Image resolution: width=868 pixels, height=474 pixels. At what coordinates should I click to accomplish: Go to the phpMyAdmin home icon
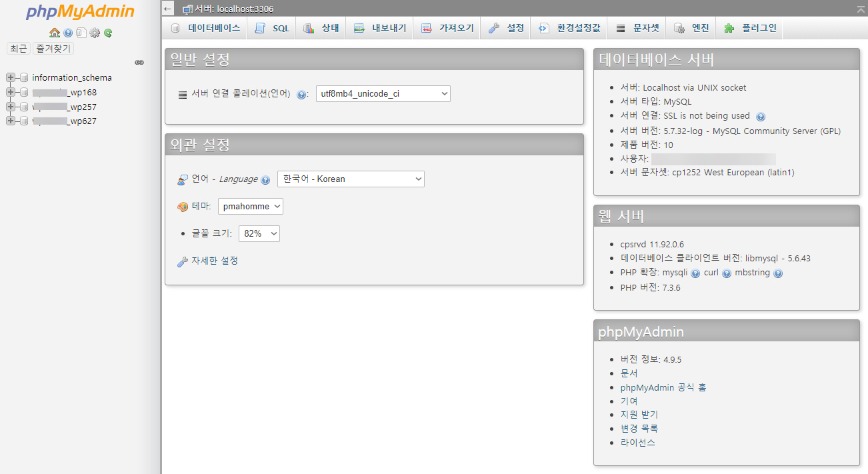pyautogui.click(x=55, y=33)
